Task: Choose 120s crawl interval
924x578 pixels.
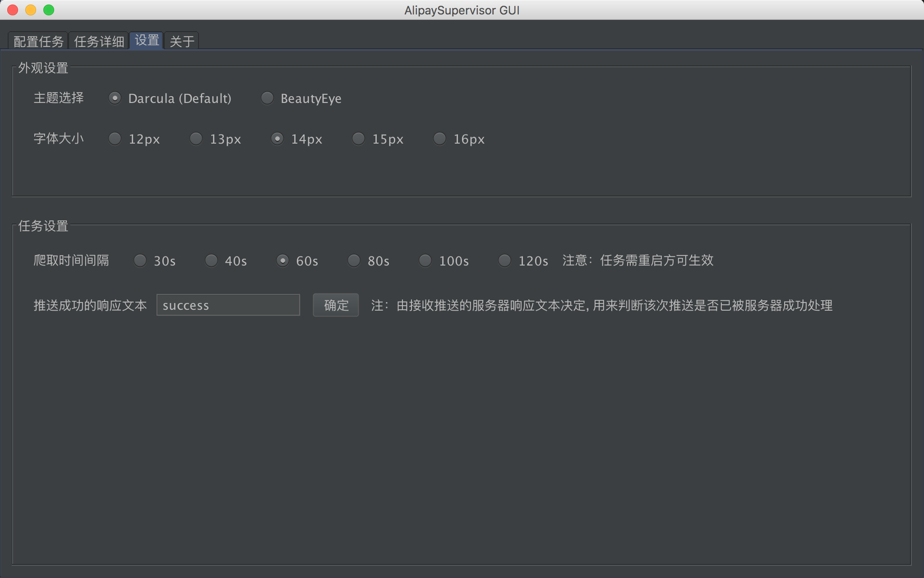Action: pos(504,261)
